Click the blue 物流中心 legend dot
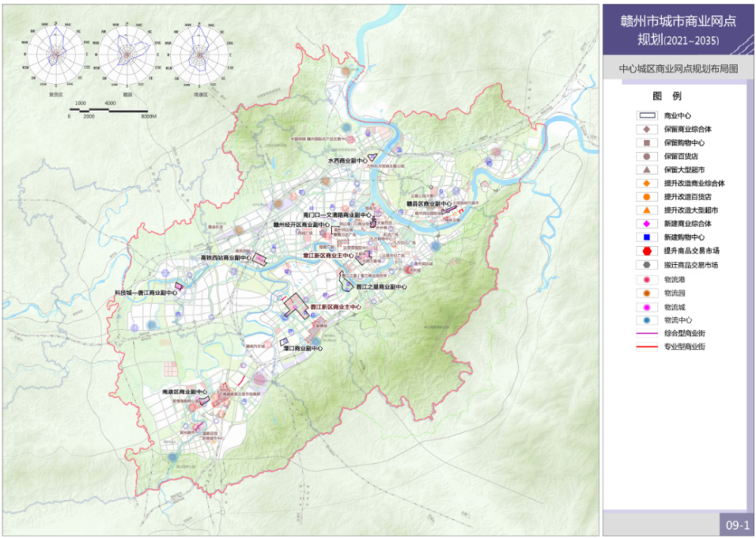 click(646, 320)
